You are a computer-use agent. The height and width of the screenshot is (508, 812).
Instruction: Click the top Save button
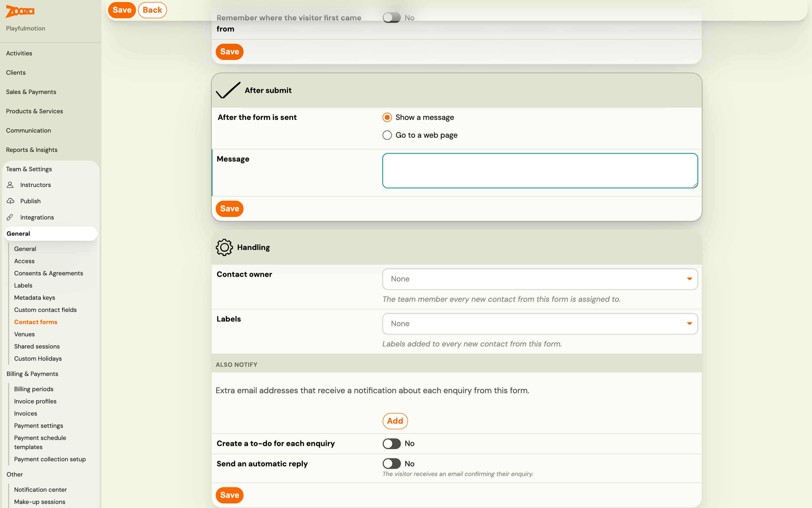click(x=122, y=10)
